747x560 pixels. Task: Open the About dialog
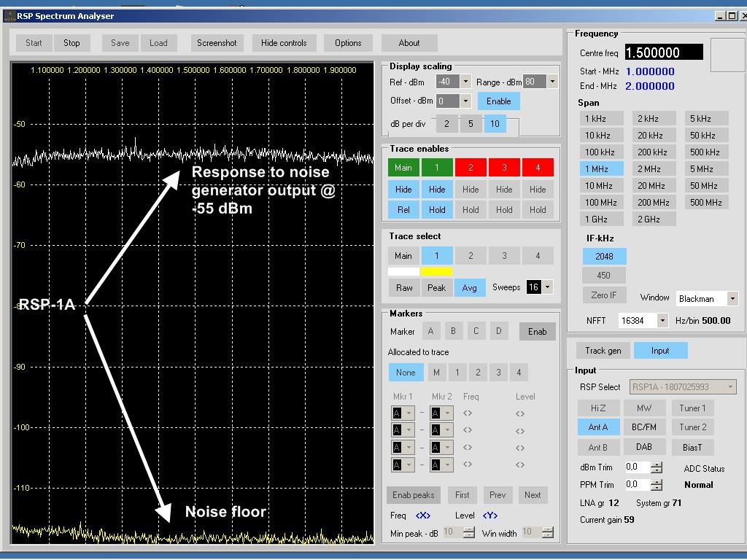[409, 43]
